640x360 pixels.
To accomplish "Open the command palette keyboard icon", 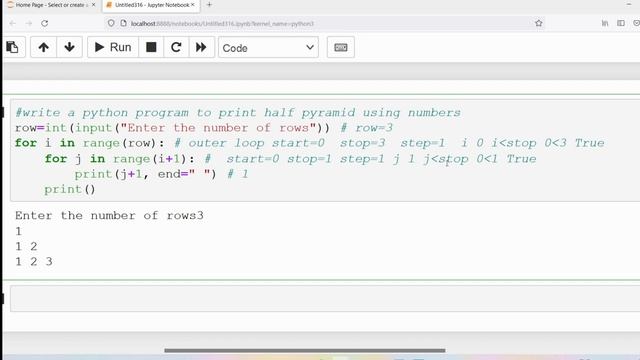I will (x=340, y=47).
